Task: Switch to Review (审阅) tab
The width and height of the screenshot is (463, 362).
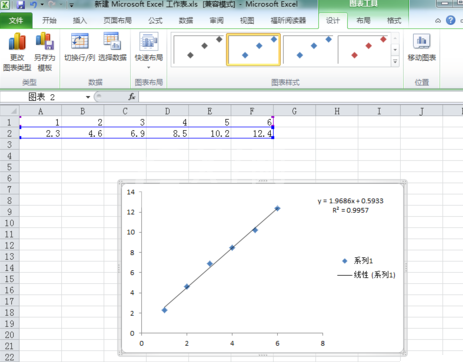Action: [x=216, y=21]
